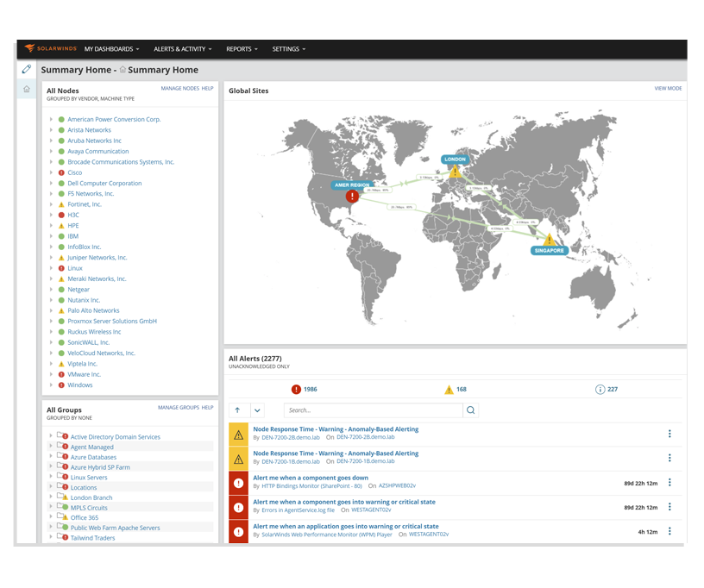
Task: Expand the Dell Computer Corporation group
Action: click(x=51, y=183)
